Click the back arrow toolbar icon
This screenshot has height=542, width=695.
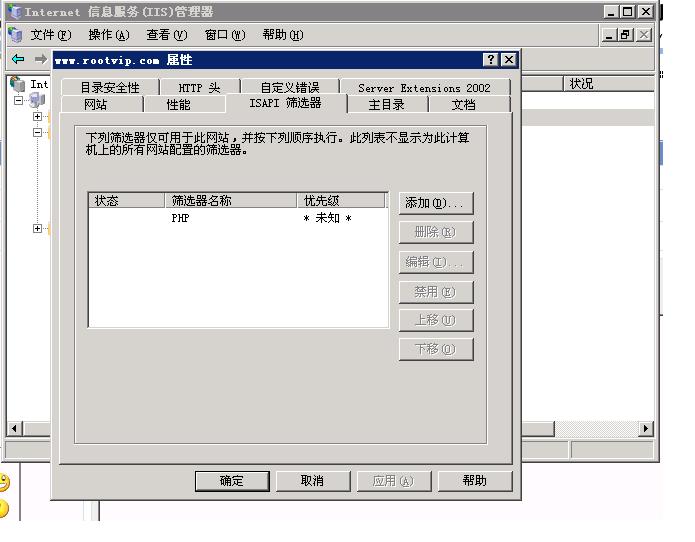[18, 59]
